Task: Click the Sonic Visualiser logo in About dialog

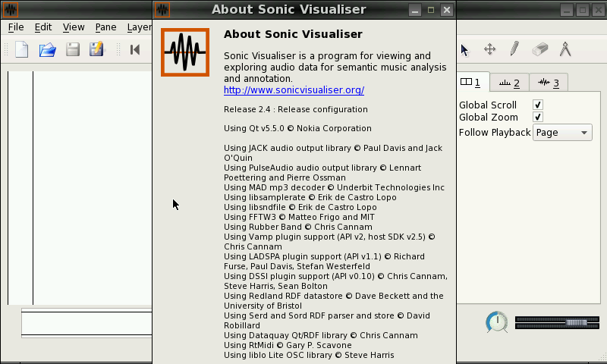Action: [x=185, y=52]
